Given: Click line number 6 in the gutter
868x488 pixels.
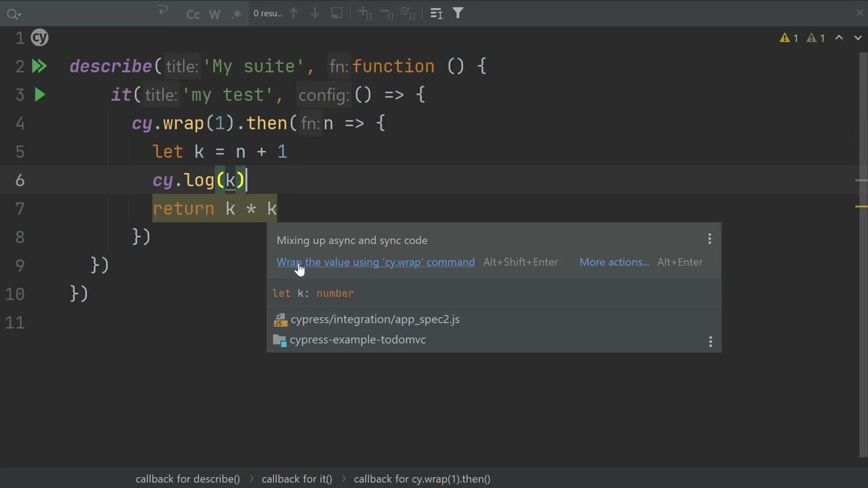Looking at the screenshot, I should [x=20, y=180].
